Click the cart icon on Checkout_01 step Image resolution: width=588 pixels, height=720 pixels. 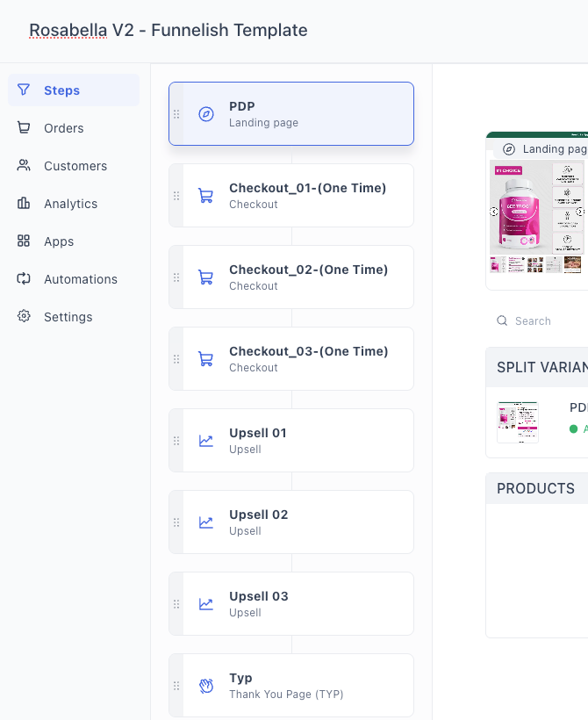[x=205, y=196]
